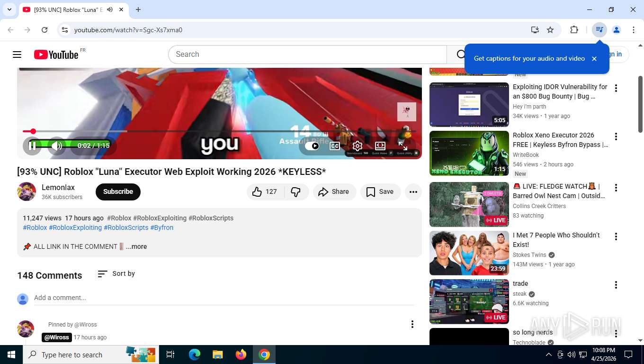644x364 pixels.
Task: Subscribe to Lemonlax channel
Action: (x=118, y=191)
